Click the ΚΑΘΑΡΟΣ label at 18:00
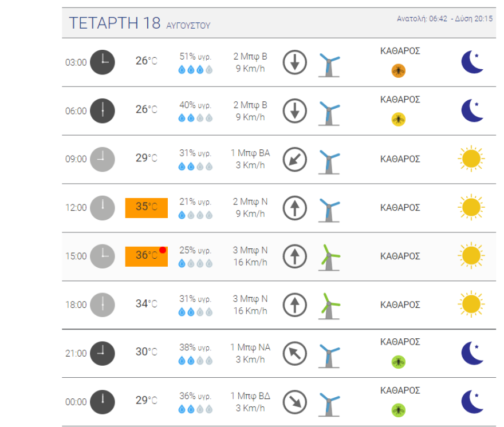 click(x=400, y=305)
